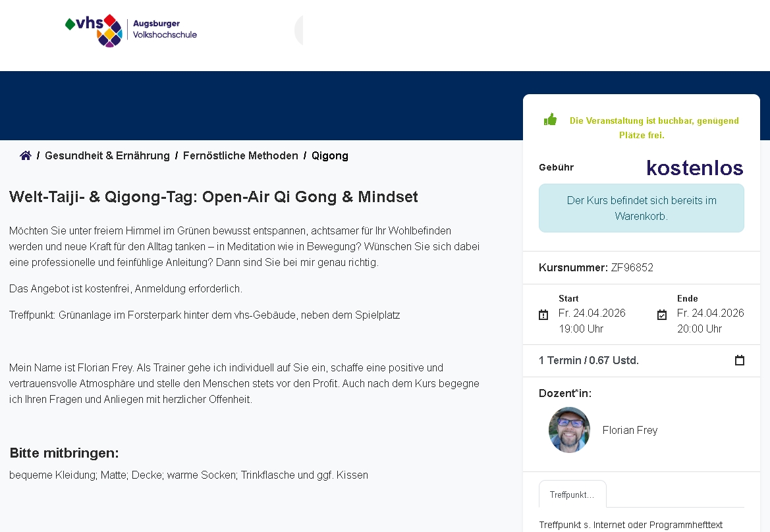Image resolution: width=770 pixels, height=532 pixels.
Task: Click the Warenkorb notice box
Action: [641, 207]
